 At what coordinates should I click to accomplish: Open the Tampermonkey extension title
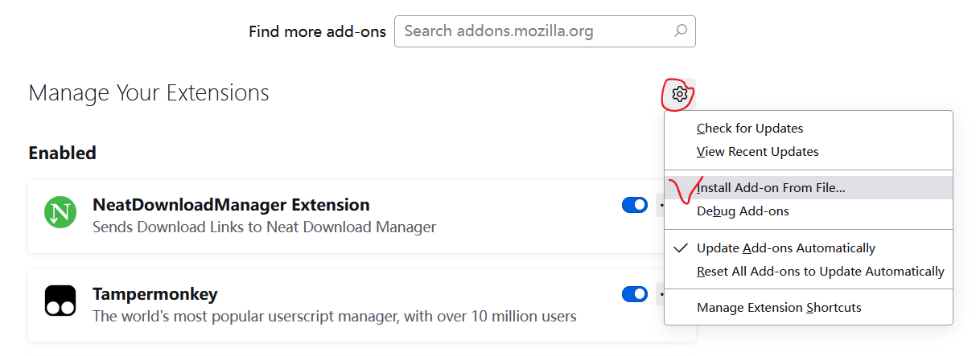tap(155, 293)
